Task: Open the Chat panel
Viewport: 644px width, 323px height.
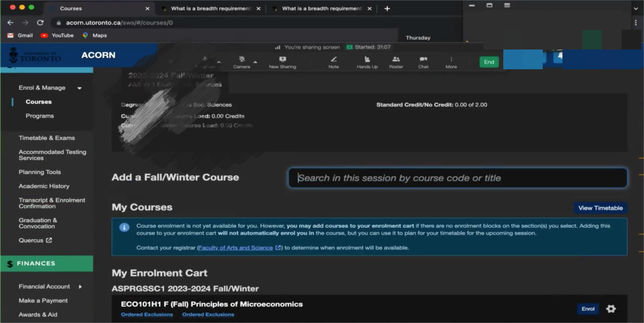Action: click(x=423, y=60)
